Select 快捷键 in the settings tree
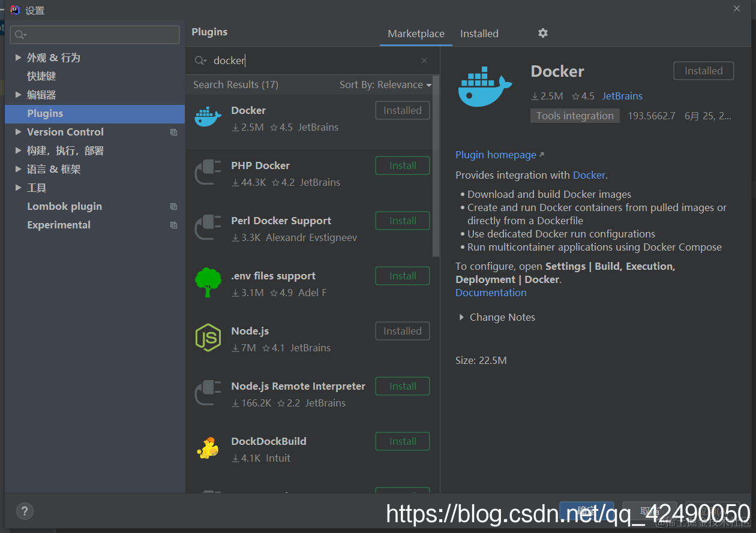The height and width of the screenshot is (533, 756). pos(41,76)
